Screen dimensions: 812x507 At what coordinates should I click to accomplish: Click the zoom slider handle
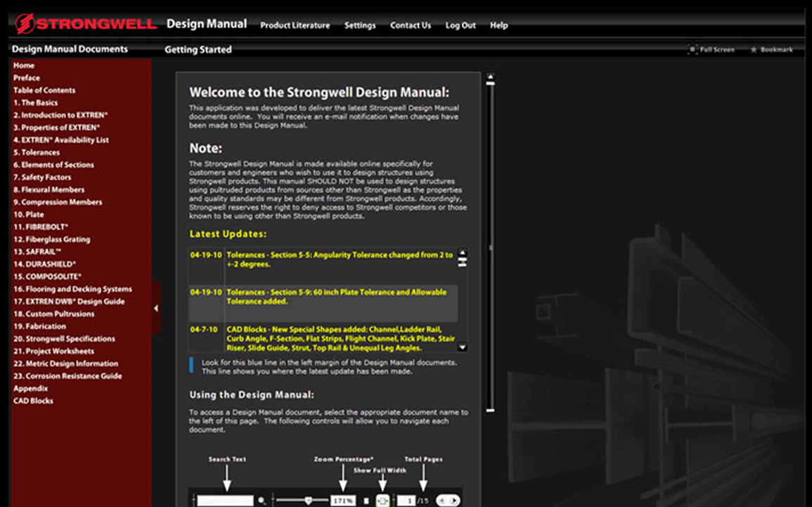(x=308, y=501)
